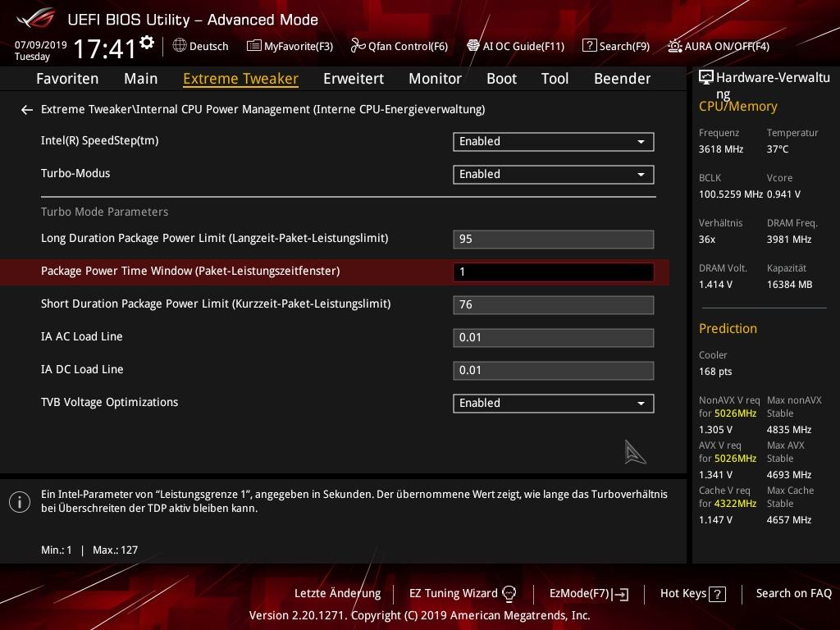Click the AI OC Guide icon

pos(473,46)
